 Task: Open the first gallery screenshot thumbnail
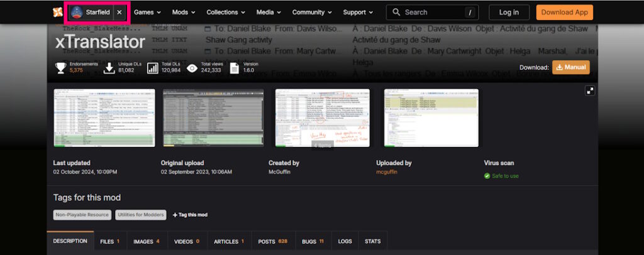(x=104, y=117)
